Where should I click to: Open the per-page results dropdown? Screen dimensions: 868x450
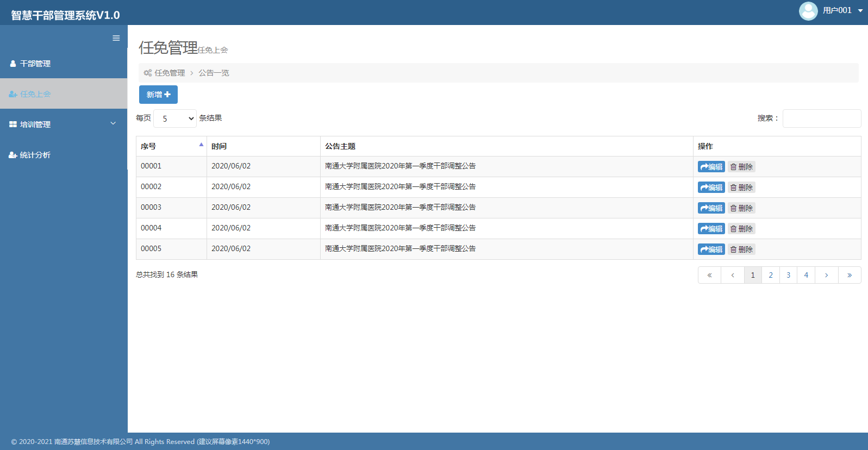[x=175, y=118]
